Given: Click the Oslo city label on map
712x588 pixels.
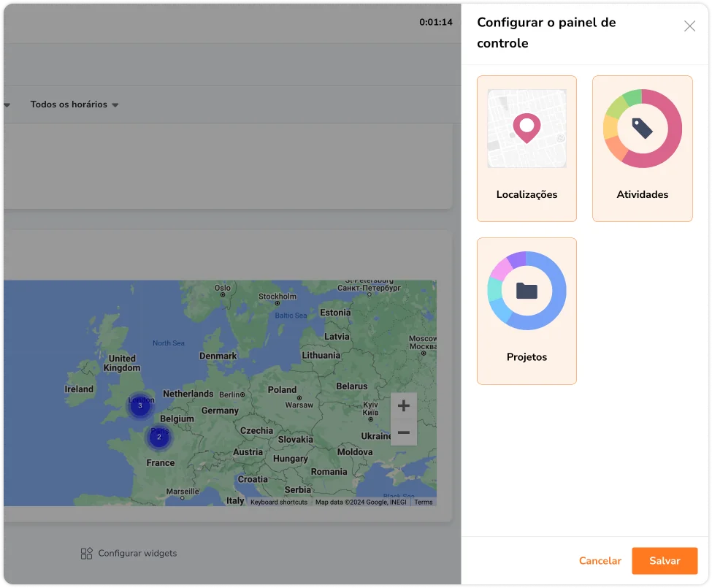Looking at the screenshot, I should tap(223, 288).
